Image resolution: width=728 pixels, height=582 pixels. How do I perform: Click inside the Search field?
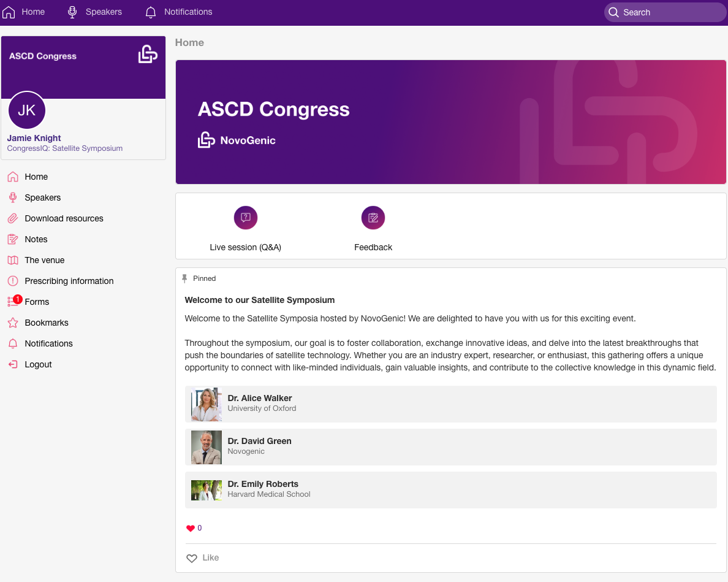click(665, 12)
